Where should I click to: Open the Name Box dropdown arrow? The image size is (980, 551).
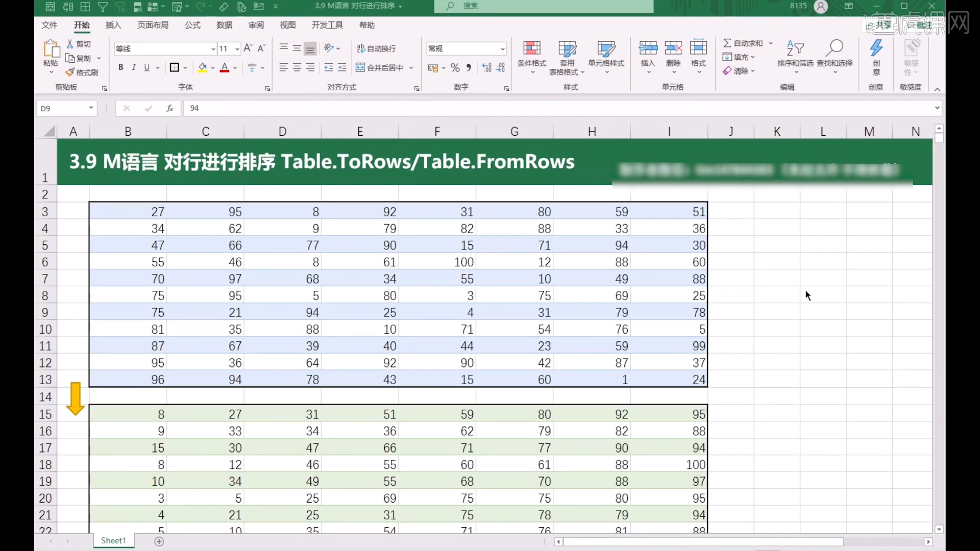tap(91, 108)
